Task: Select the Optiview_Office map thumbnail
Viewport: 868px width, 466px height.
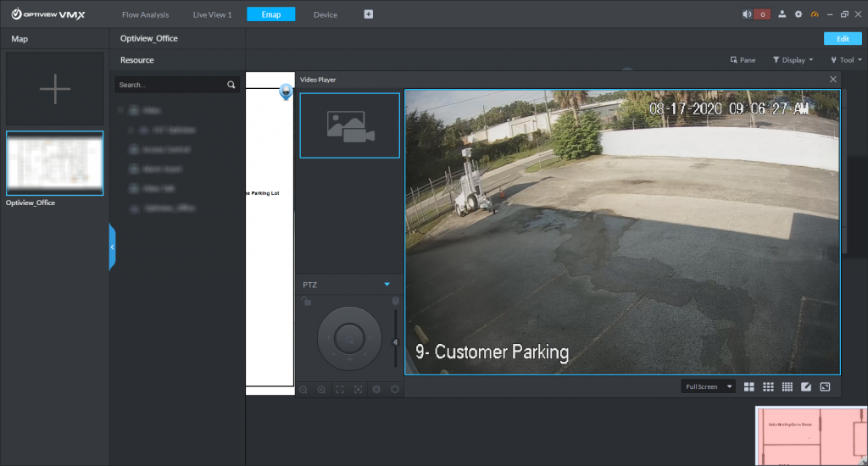Action: pos(55,163)
